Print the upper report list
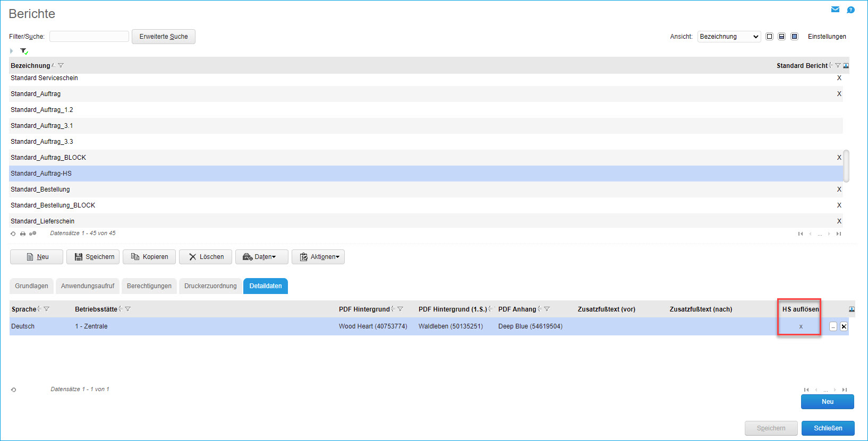Viewport: 868px width, 441px height. pos(23,234)
